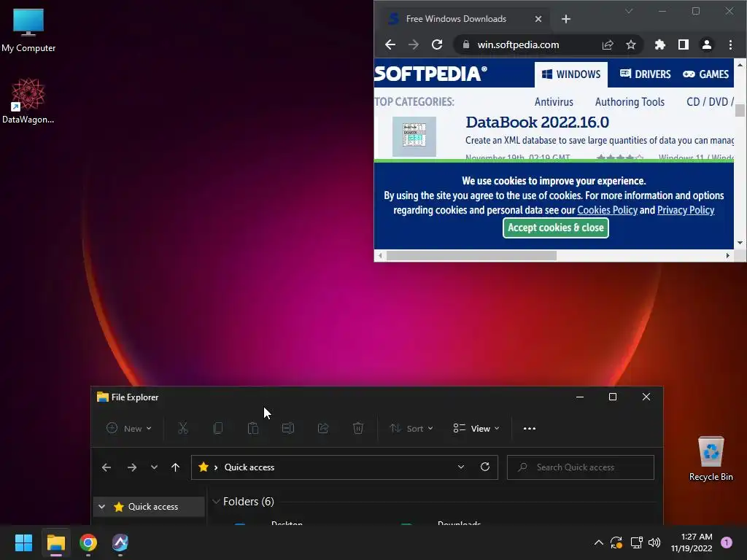747x560 pixels.
Task: Click the Copy icon in File Explorer
Action: pyautogui.click(x=217, y=429)
